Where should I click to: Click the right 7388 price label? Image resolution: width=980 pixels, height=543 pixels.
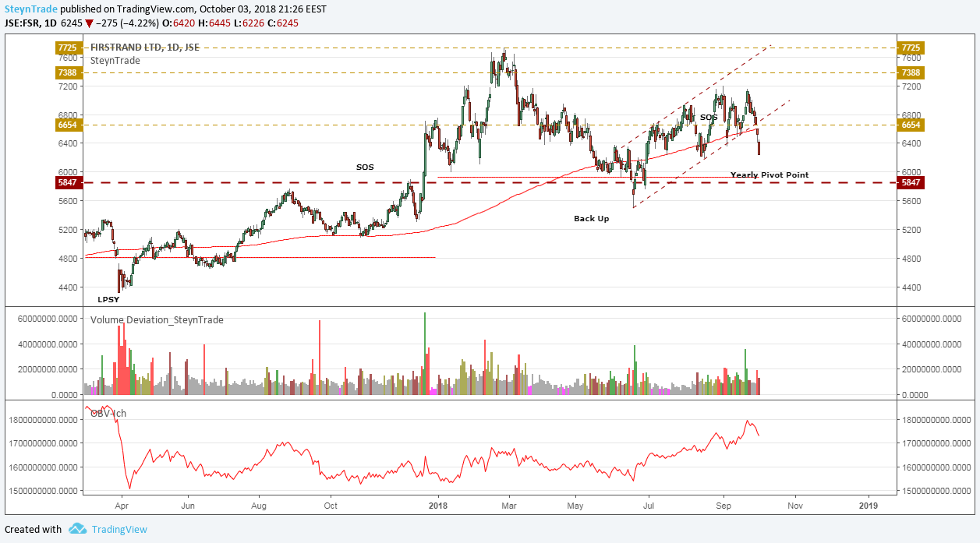pos(911,72)
